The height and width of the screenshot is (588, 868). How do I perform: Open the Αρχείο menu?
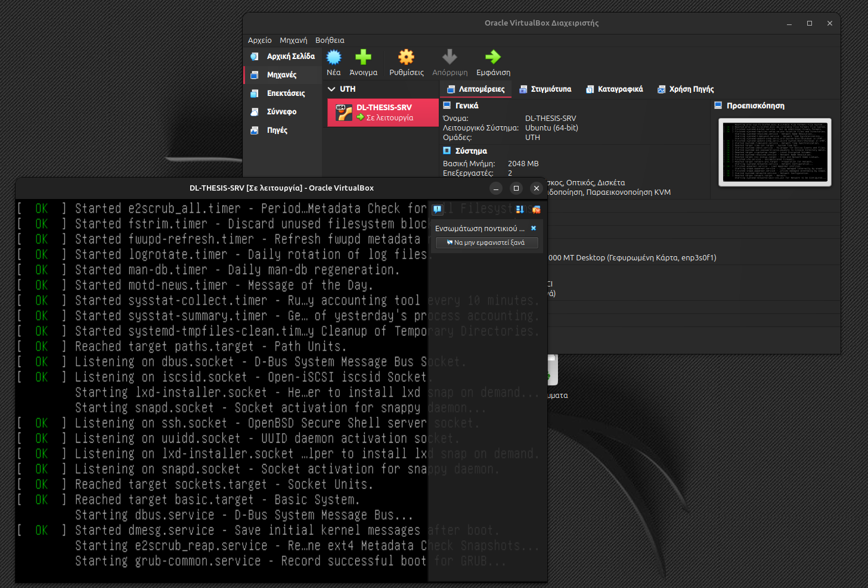click(260, 40)
